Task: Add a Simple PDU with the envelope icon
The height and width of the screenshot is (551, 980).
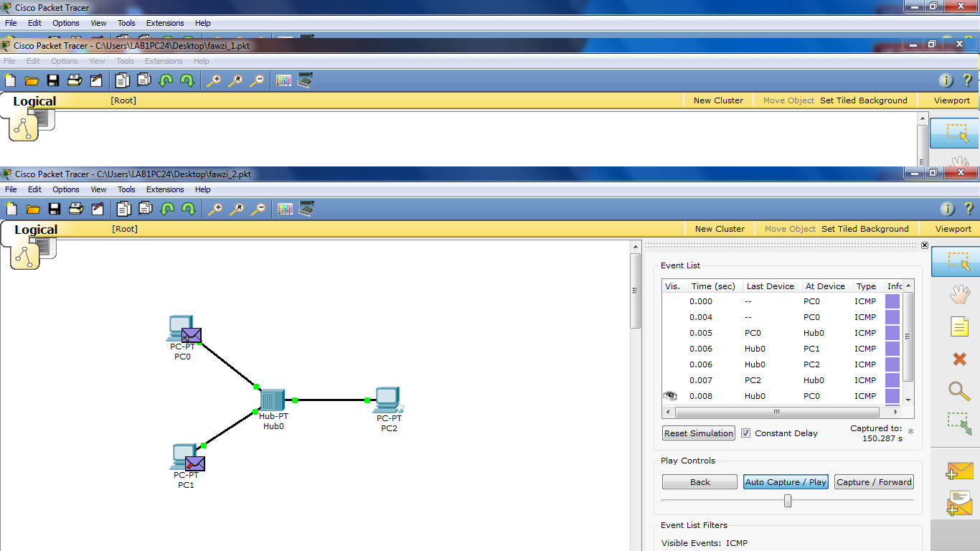Action: click(x=959, y=471)
